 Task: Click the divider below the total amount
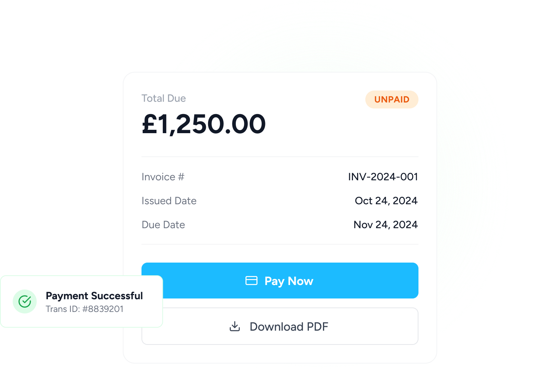click(280, 157)
